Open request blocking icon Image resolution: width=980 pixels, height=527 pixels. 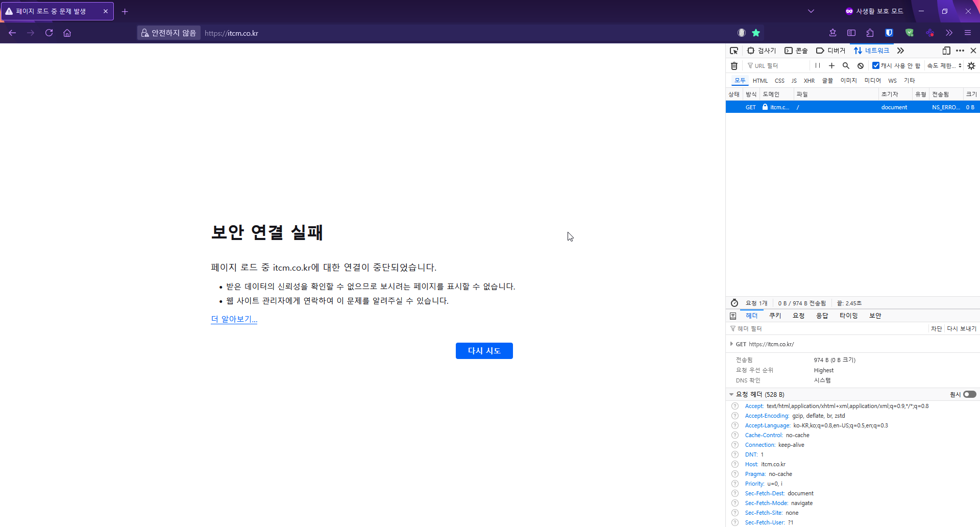[x=861, y=65]
